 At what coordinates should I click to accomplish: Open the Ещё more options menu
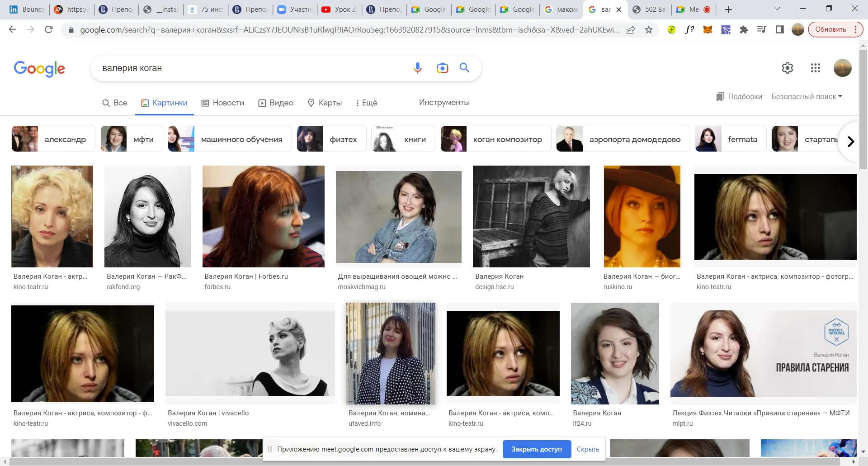click(x=367, y=103)
